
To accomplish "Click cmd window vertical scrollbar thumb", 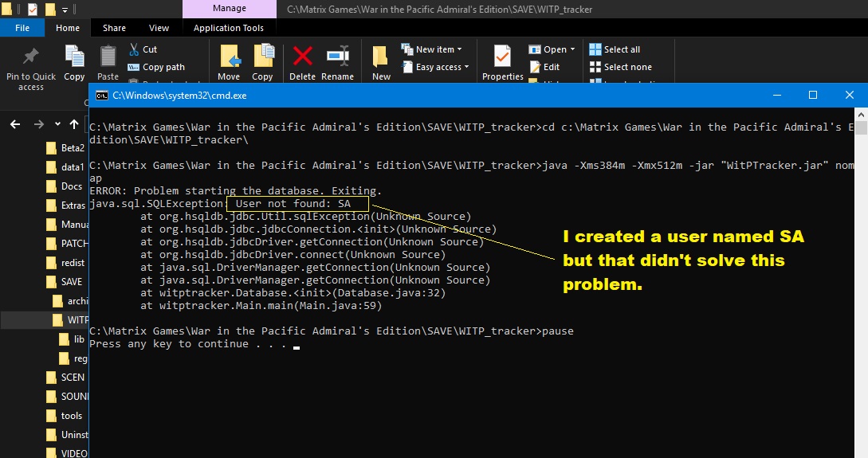I will pos(861,127).
